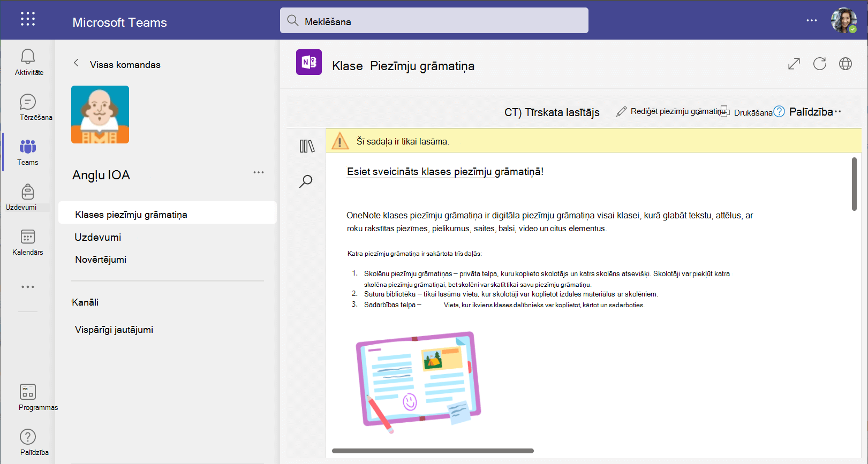Click Palīdzība in notebook toolbar
This screenshot has width=868, height=464.
coord(811,112)
